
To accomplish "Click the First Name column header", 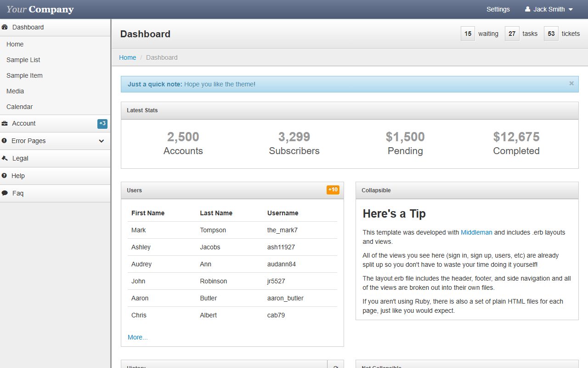I will click(148, 213).
